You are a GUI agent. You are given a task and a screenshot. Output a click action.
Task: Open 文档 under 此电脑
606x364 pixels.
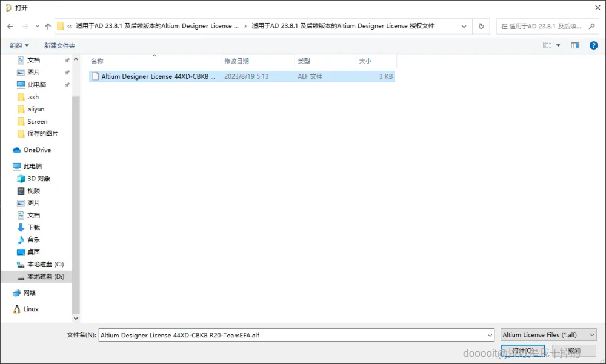click(33, 215)
